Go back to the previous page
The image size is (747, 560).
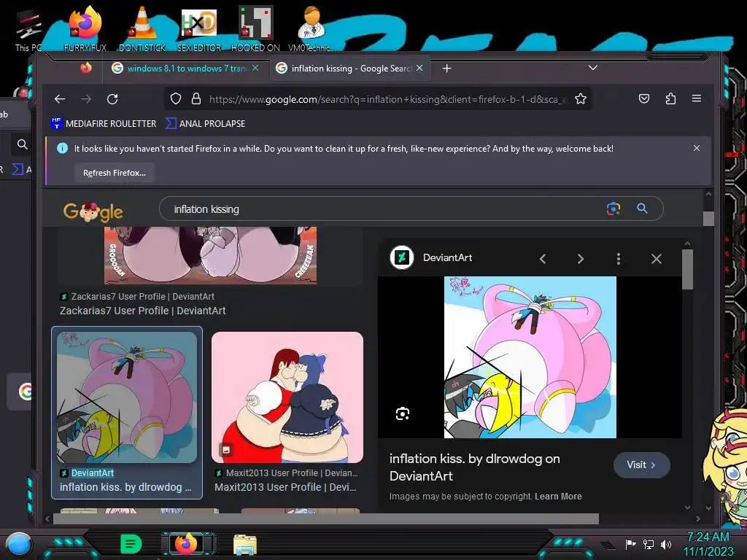pyautogui.click(x=60, y=99)
